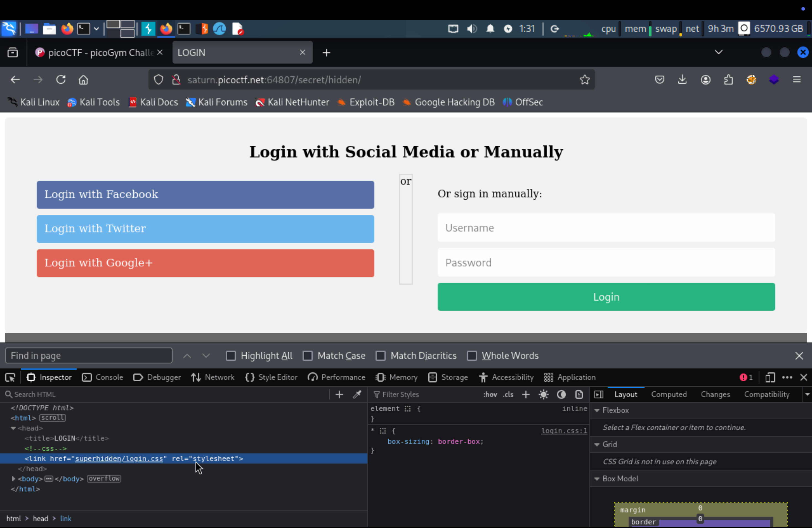Viewport: 812px width, 528px height.
Task: Expand the collapsed body ellipsis badge
Action: pos(49,479)
